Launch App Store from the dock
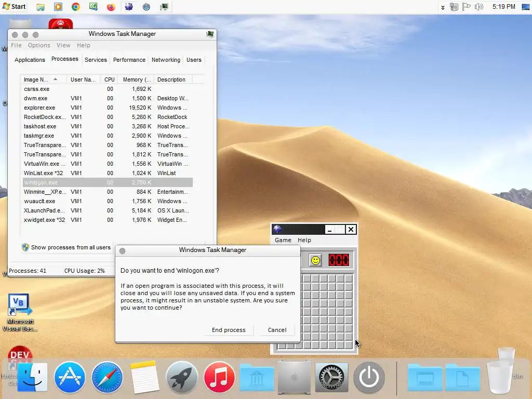Image resolution: width=532 pixels, height=399 pixels. [70, 377]
